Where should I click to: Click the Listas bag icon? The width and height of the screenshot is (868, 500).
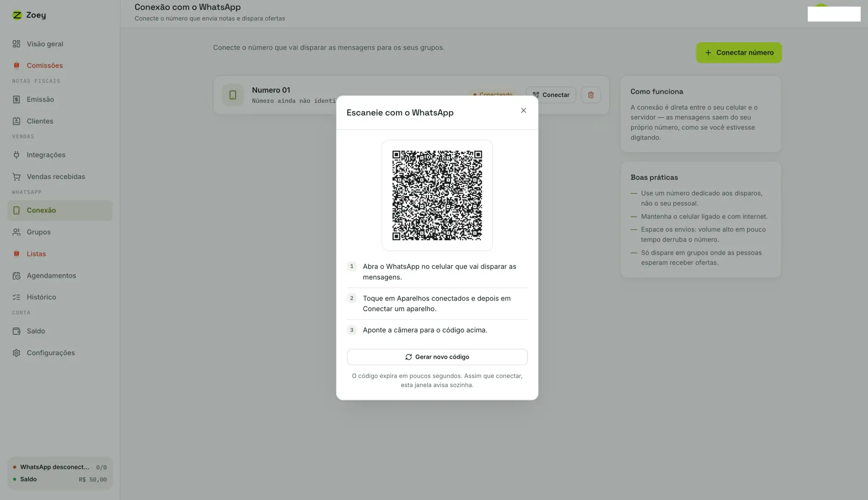(16, 254)
